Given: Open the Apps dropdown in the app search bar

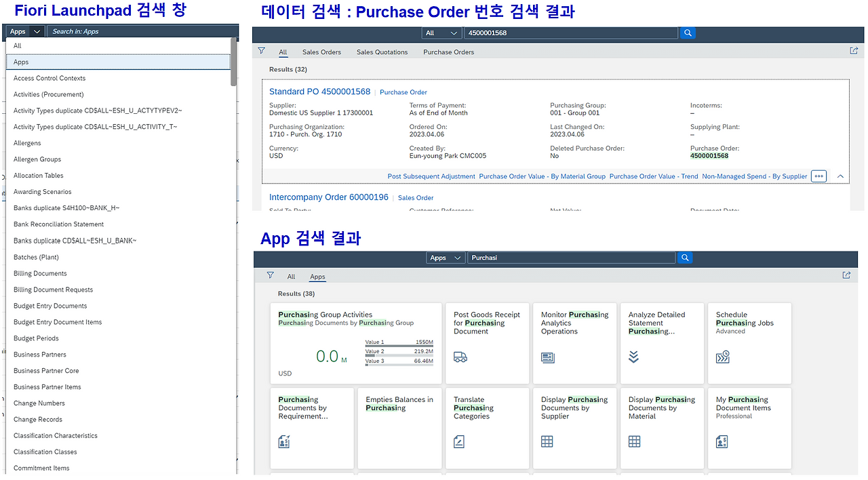Looking at the screenshot, I should [445, 258].
